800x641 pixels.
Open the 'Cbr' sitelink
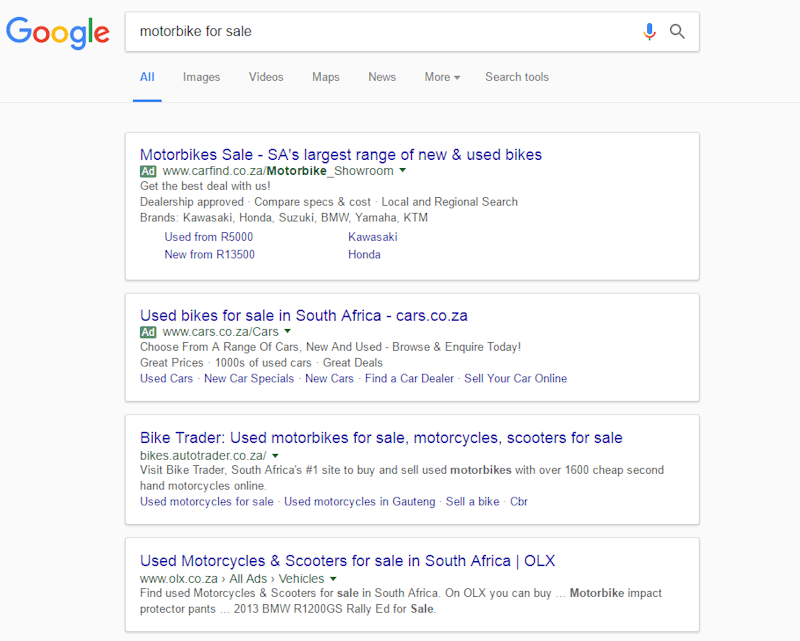pos(518,502)
